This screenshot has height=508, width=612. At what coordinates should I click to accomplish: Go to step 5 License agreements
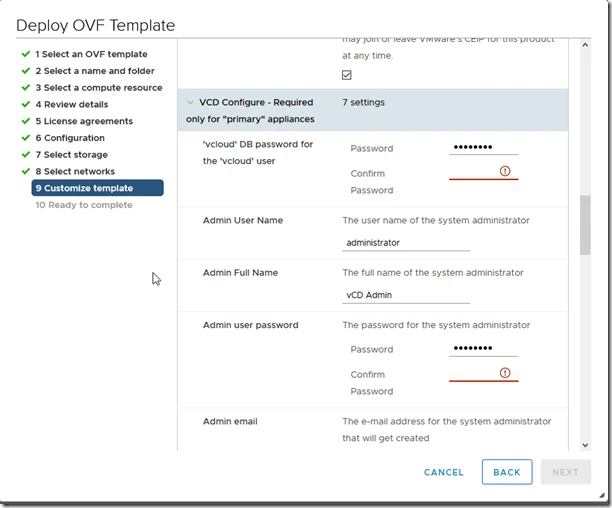click(x=84, y=121)
